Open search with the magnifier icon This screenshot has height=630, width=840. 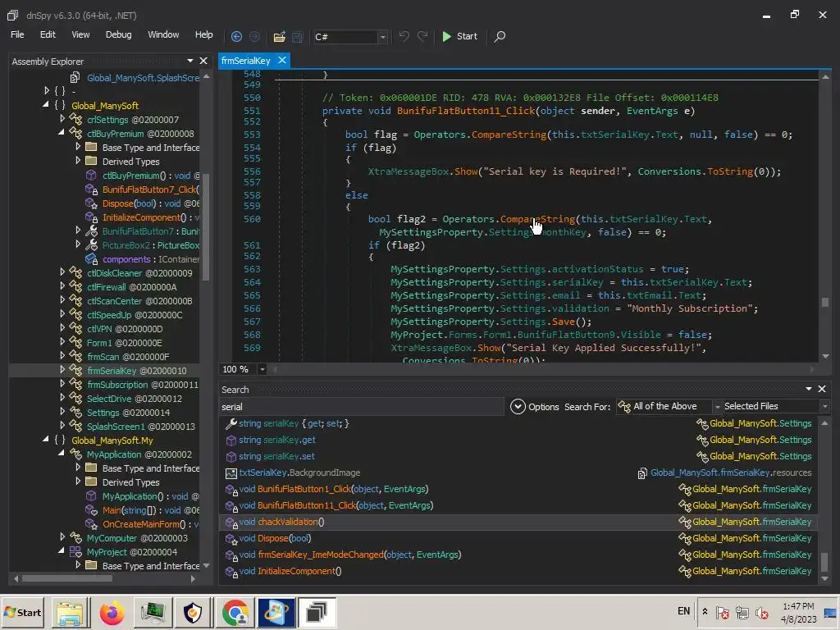(x=500, y=36)
